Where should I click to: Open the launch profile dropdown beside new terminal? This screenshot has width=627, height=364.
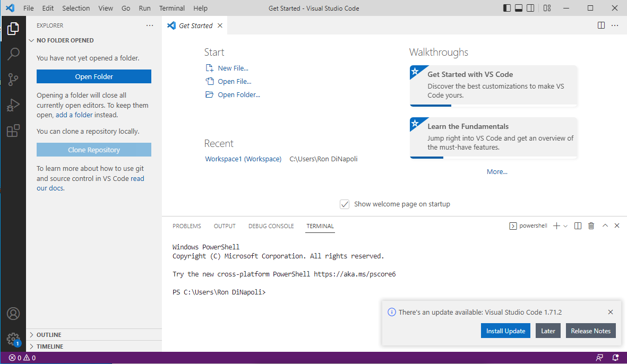click(x=565, y=226)
